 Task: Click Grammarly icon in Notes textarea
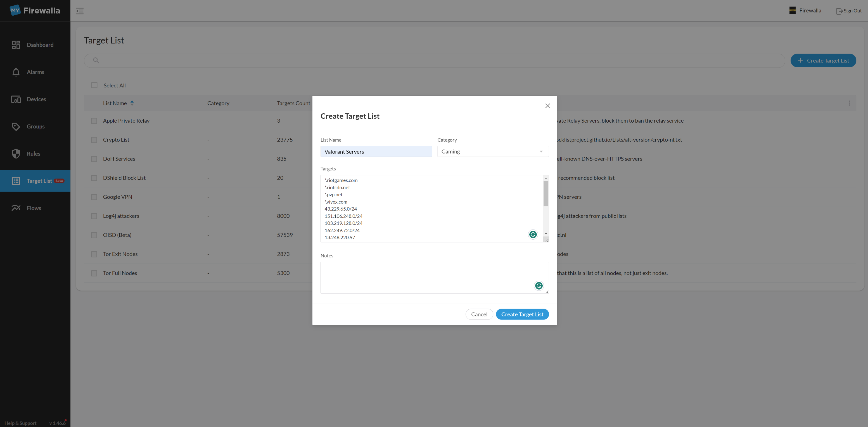pos(539,286)
